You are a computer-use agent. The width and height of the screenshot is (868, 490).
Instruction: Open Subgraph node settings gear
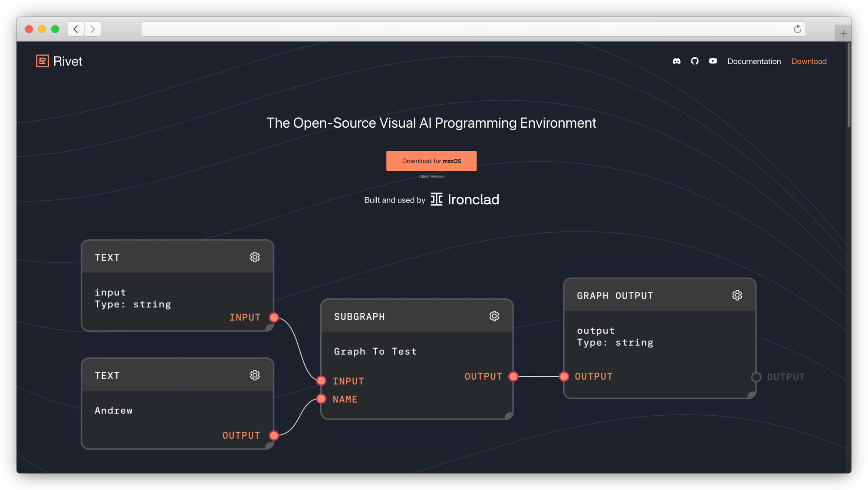pos(494,316)
